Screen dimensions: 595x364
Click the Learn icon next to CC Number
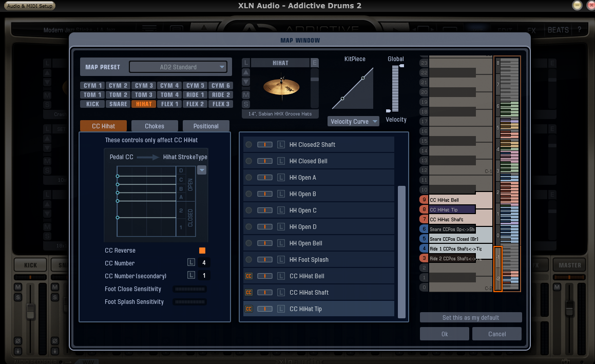[191, 262]
